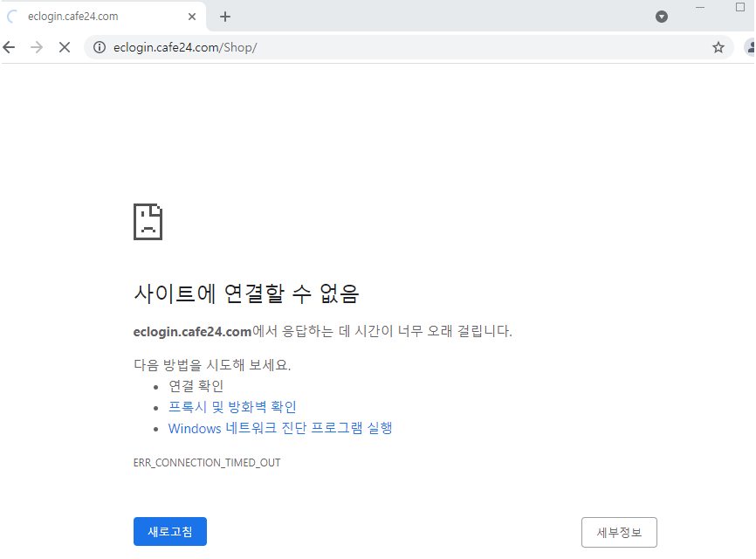This screenshot has height=559, width=756.
Task: Click the loading spinner on the tab
Action: pos(13,17)
